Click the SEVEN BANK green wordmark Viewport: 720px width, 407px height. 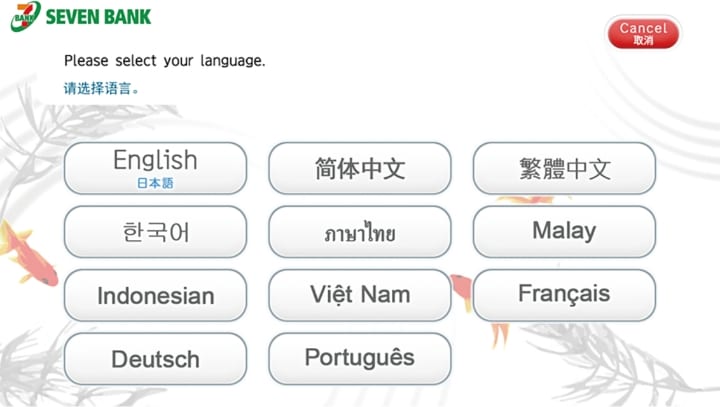(98, 17)
